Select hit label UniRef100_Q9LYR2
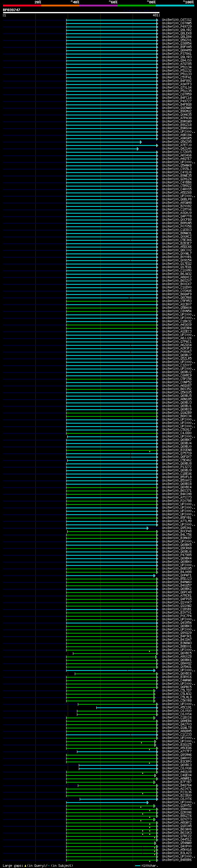The height and width of the screenshot is (868, 197). [x=177, y=30]
